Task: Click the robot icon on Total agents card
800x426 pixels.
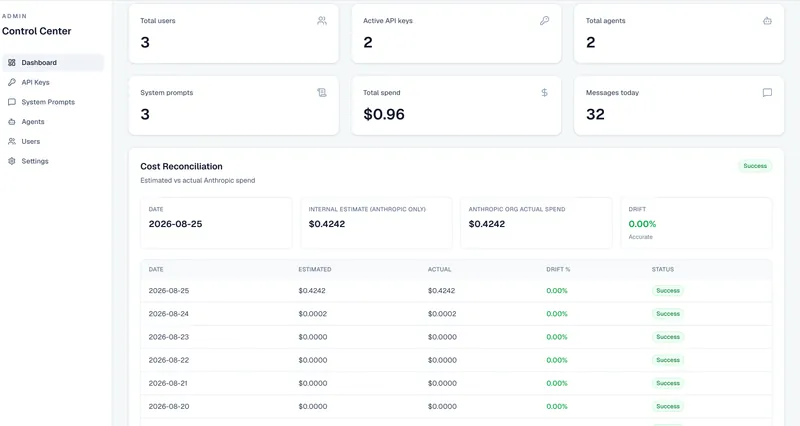Action: [767, 21]
